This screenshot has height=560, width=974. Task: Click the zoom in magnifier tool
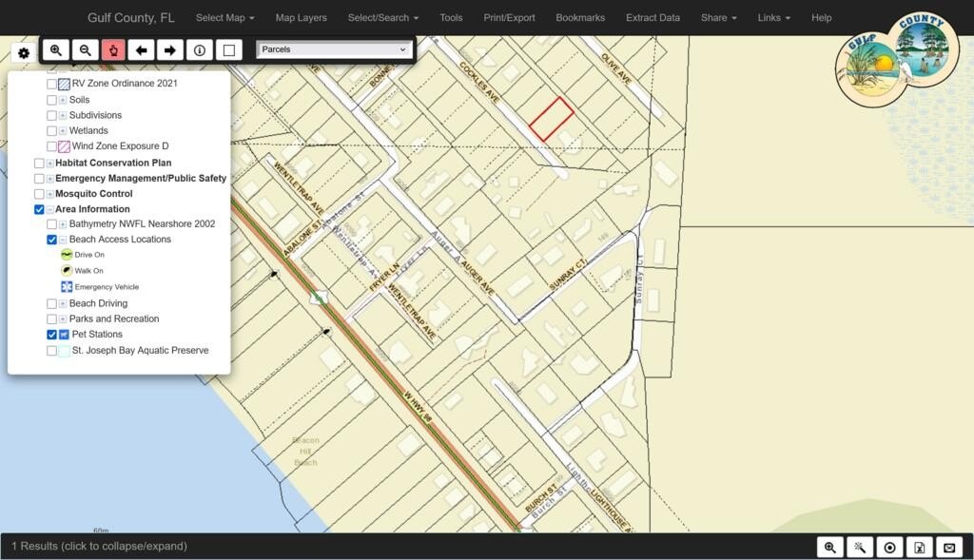(56, 50)
